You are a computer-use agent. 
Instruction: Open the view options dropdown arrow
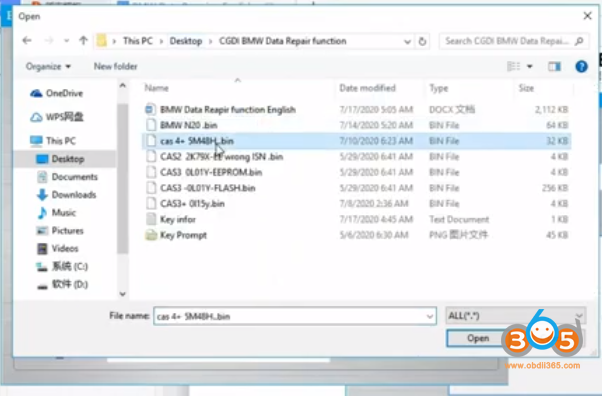click(529, 66)
